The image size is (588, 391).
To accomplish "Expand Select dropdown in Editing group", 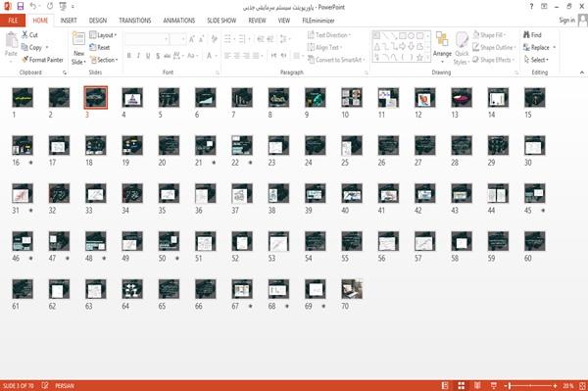I will (x=536, y=60).
